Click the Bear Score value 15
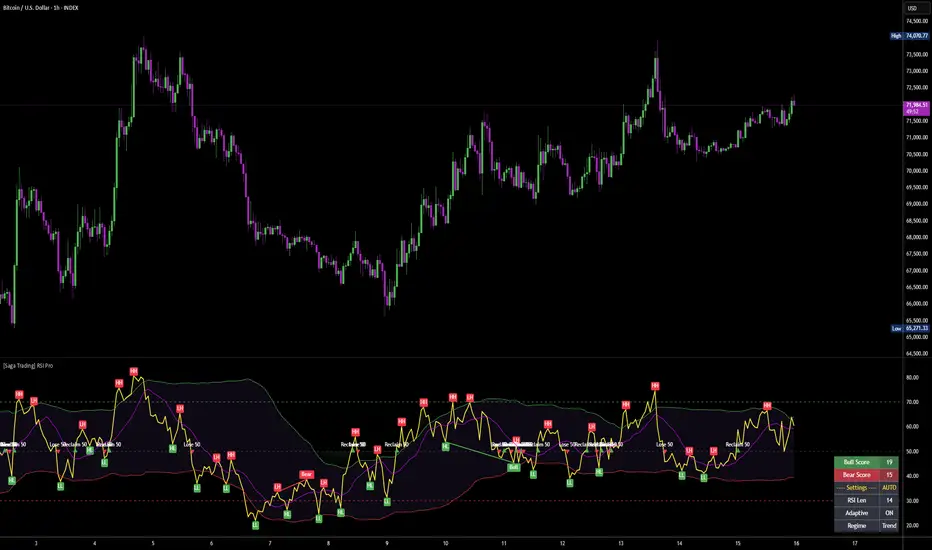Image resolution: width=932 pixels, height=550 pixels. pyautogui.click(x=889, y=474)
